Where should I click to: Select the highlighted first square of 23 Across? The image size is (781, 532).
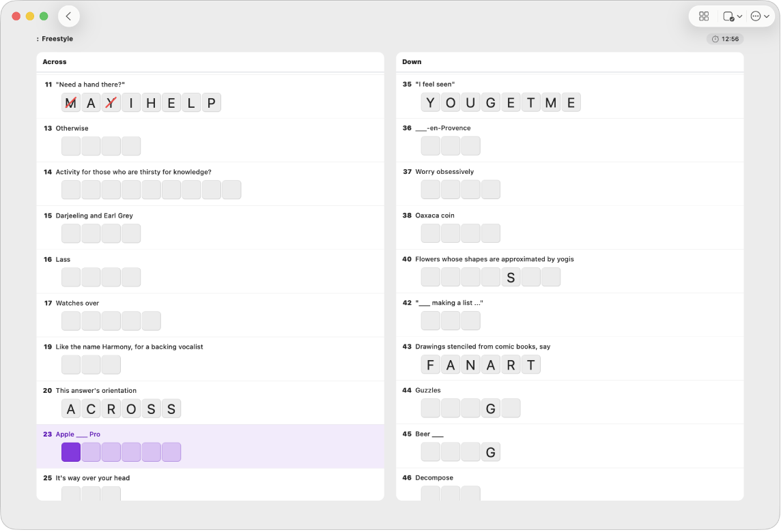click(x=71, y=452)
